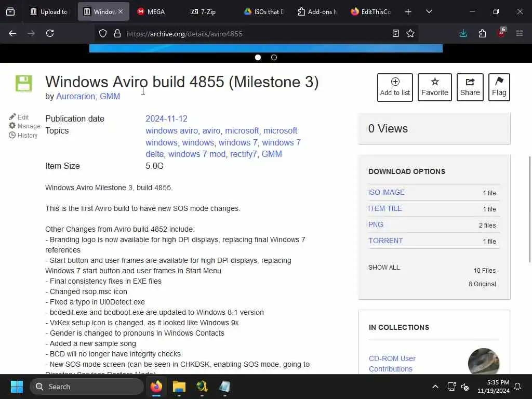This screenshot has width=532, height=399.
Task: Show hidden system tray icons
Action: pyautogui.click(x=435, y=387)
